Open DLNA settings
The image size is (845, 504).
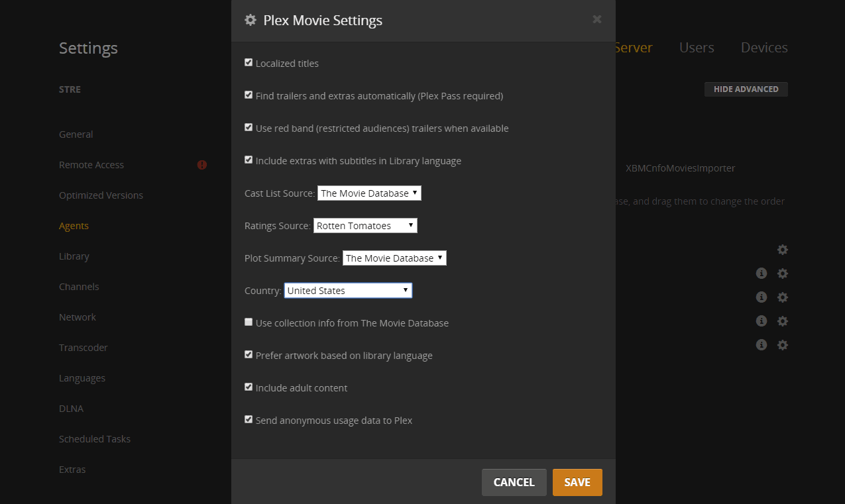[72, 409]
